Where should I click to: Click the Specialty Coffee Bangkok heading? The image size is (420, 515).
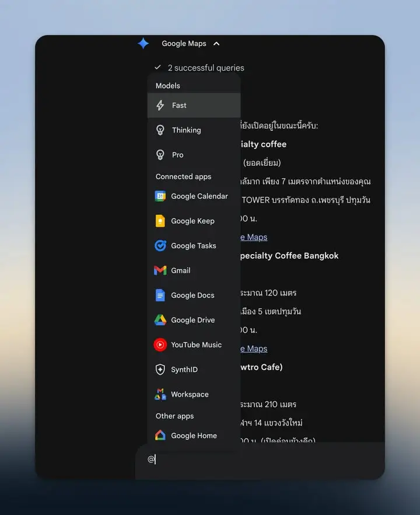click(289, 256)
